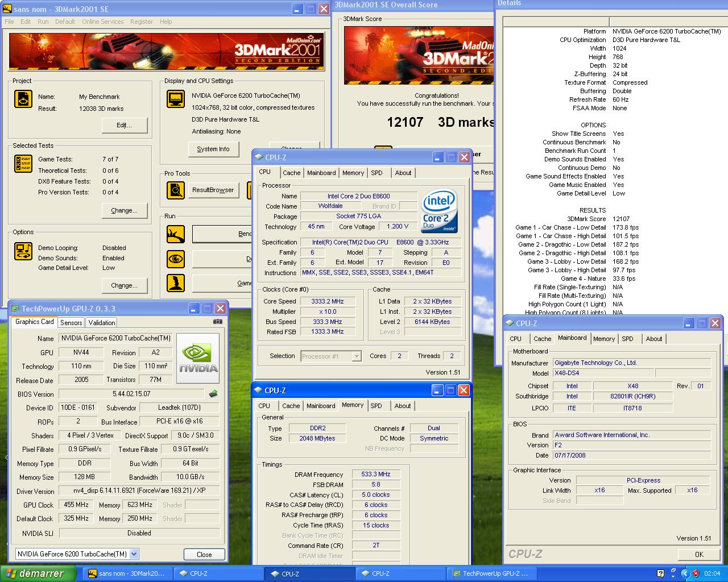
Task: Click the red security shield tray icon
Action: click(696, 573)
